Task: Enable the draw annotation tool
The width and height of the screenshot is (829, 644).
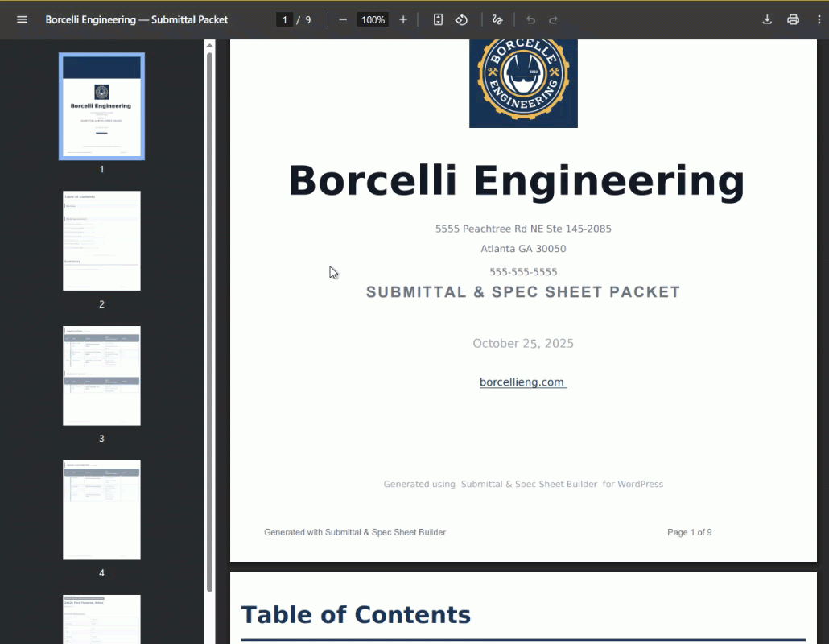Action: 497,19
